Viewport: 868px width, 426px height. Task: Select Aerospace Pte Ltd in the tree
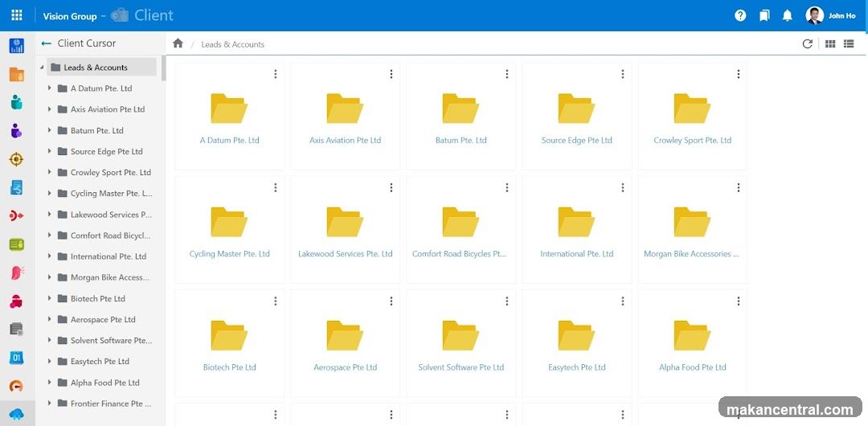point(103,320)
